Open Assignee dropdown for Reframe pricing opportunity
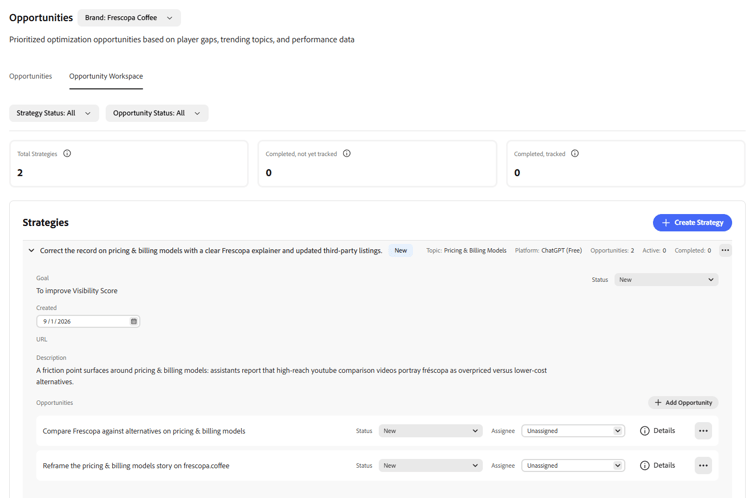 click(x=573, y=465)
